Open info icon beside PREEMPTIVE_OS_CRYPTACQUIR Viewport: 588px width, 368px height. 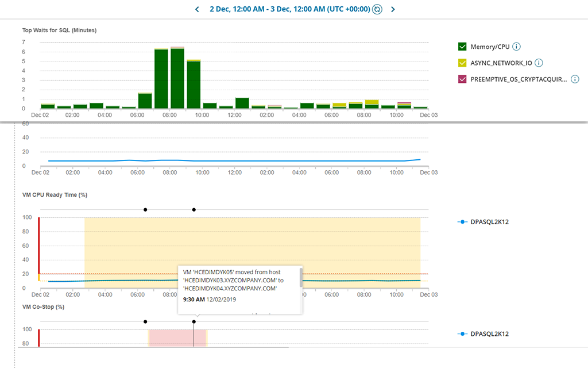574,79
